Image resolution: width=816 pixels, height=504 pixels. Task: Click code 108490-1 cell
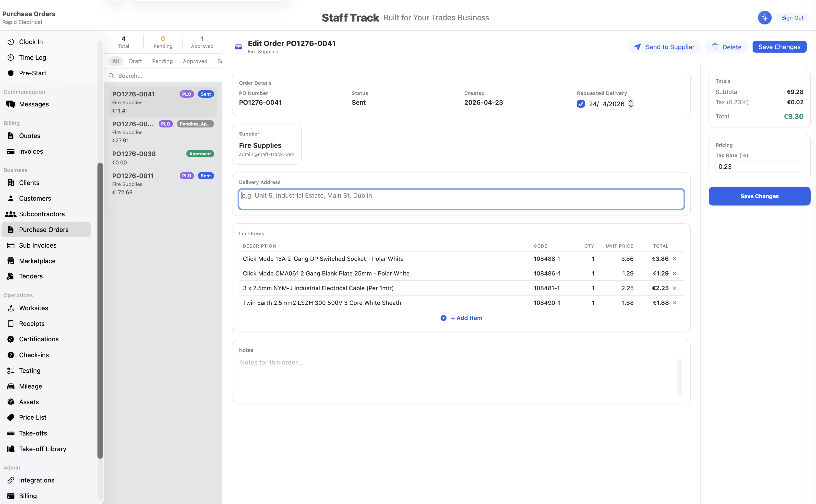(x=547, y=303)
